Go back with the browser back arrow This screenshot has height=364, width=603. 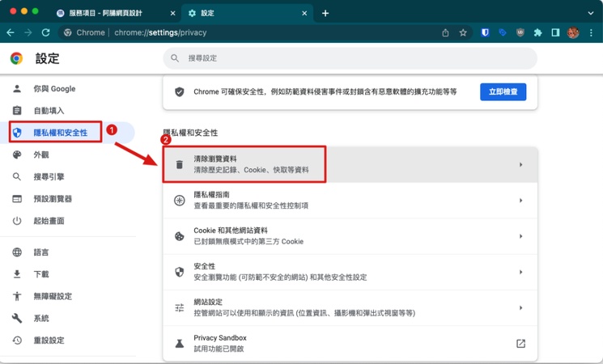pos(11,32)
